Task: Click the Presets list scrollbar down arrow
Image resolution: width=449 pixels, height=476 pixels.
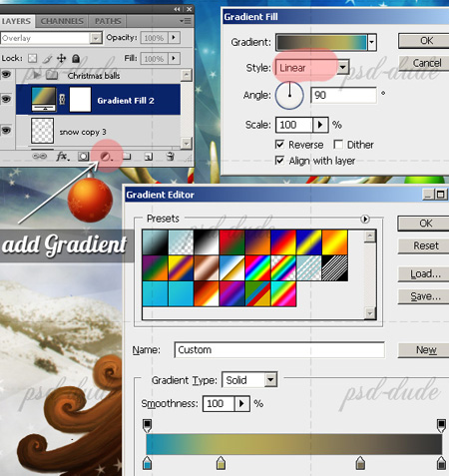Action: 370,313
